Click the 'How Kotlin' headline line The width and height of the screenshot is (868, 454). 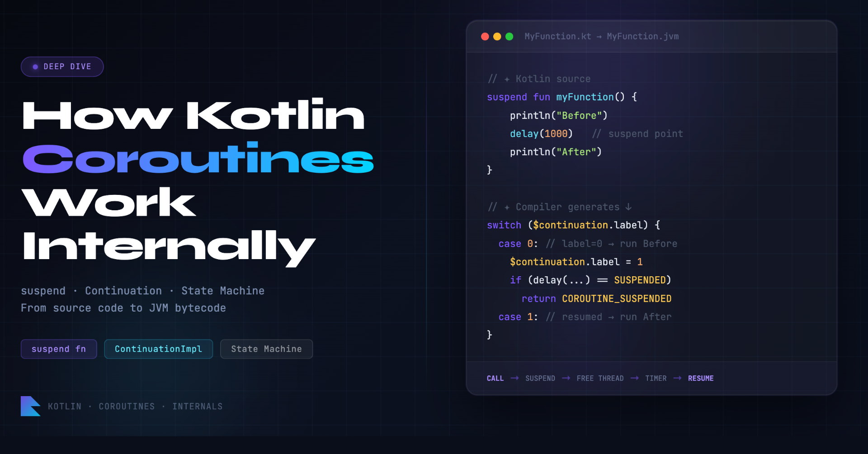(x=193, y=115)
